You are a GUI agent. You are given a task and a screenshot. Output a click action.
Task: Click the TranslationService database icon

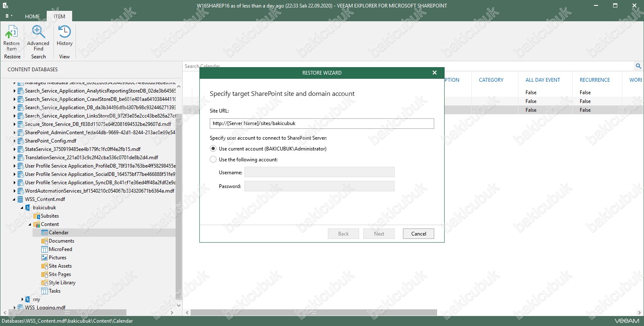pyautogui.click(x=20, y=158)
